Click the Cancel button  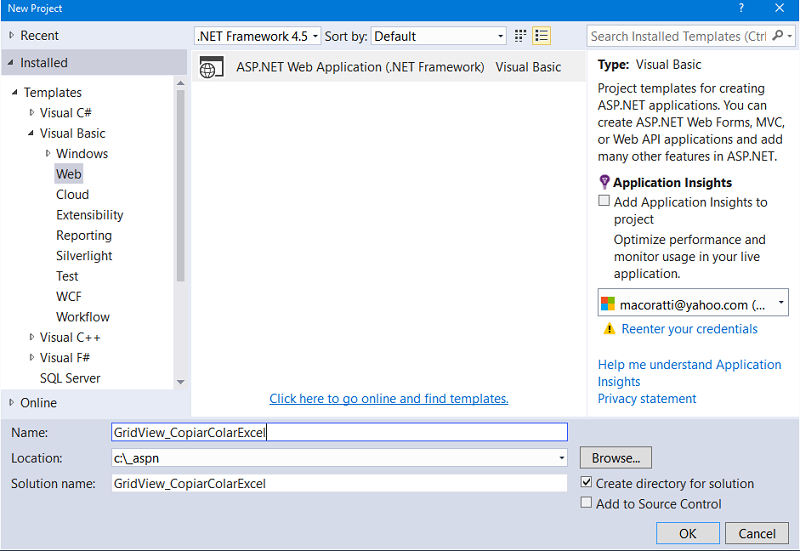click(757, 533)
